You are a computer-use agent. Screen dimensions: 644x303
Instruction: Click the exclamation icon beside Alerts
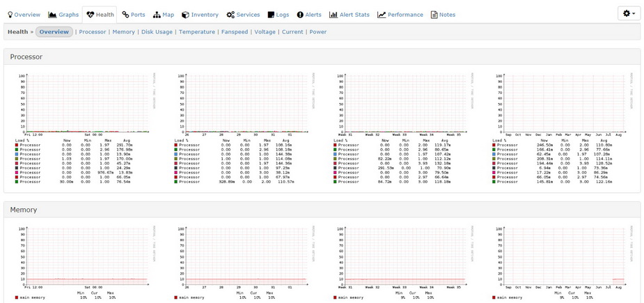[x=300, y=15]
